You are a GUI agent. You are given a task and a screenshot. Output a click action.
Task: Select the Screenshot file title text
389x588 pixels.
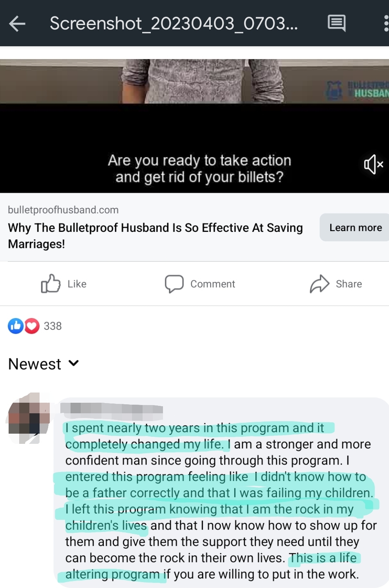pos(174,24)
